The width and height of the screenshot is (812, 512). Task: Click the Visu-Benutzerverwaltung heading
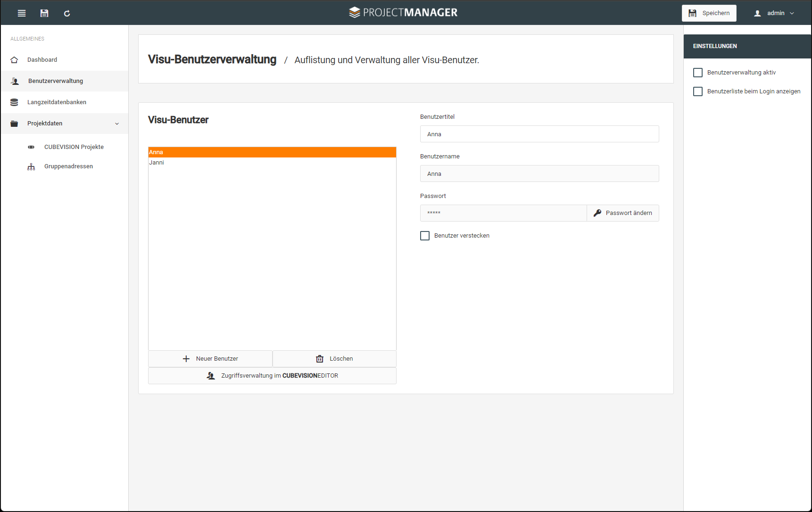coord(212,59)
